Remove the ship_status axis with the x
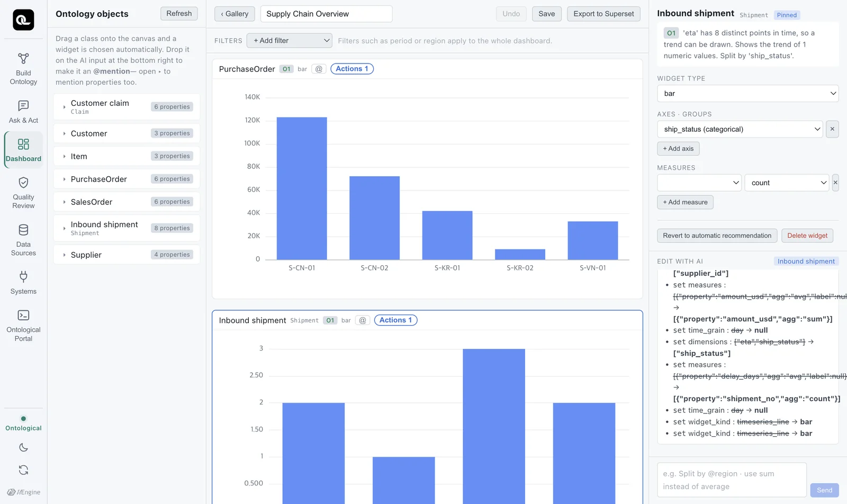Screen dimensions: 847x504 832,129
